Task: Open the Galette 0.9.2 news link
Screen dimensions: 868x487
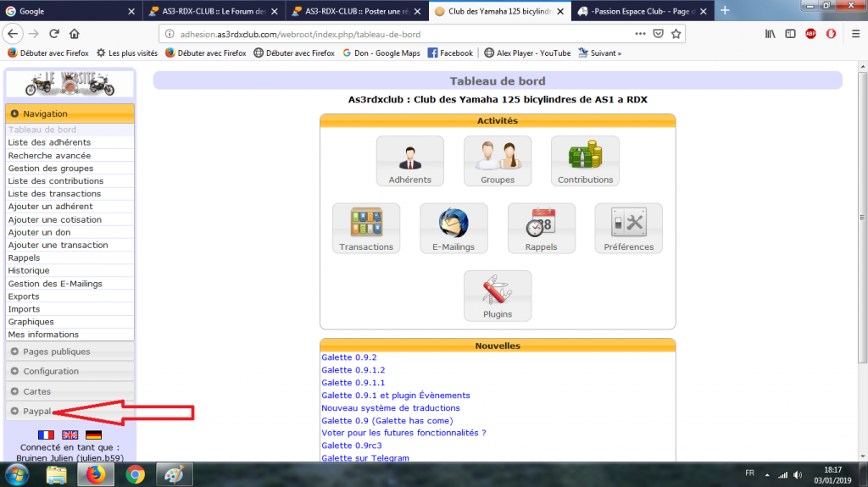Action: point(348,357)
